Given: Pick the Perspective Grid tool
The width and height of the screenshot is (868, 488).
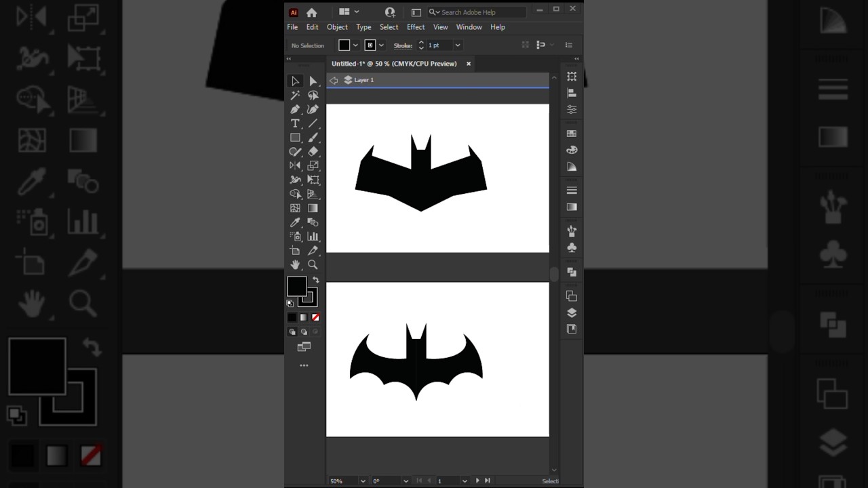Looking at the screenshot, I should coord(313,194).
